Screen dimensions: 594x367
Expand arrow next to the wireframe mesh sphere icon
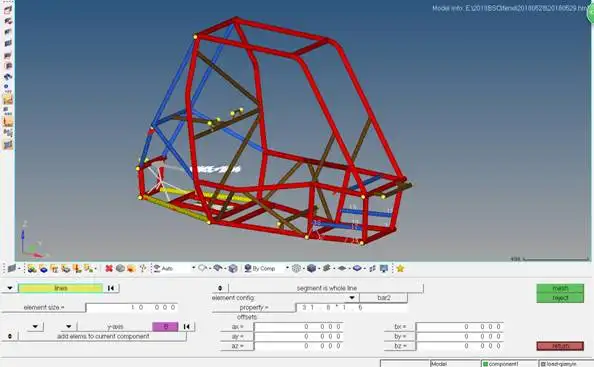(304, 269)
